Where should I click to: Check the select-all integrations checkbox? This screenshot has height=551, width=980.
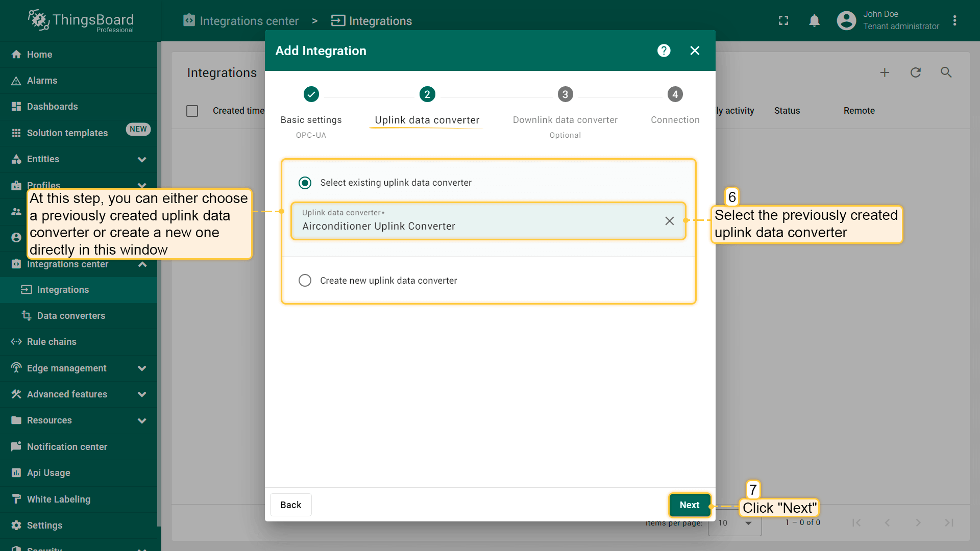point(192,111)
